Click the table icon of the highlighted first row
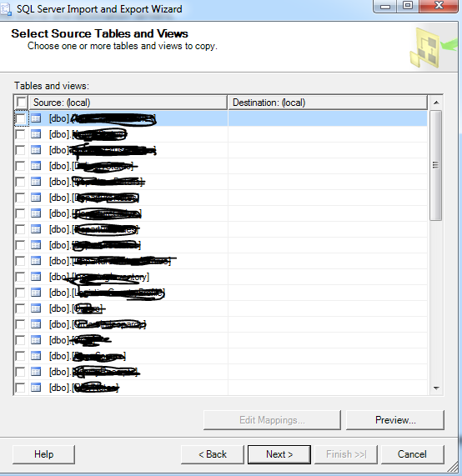The height and width of the screenshot is (476, 462). (x=36, y=118)
